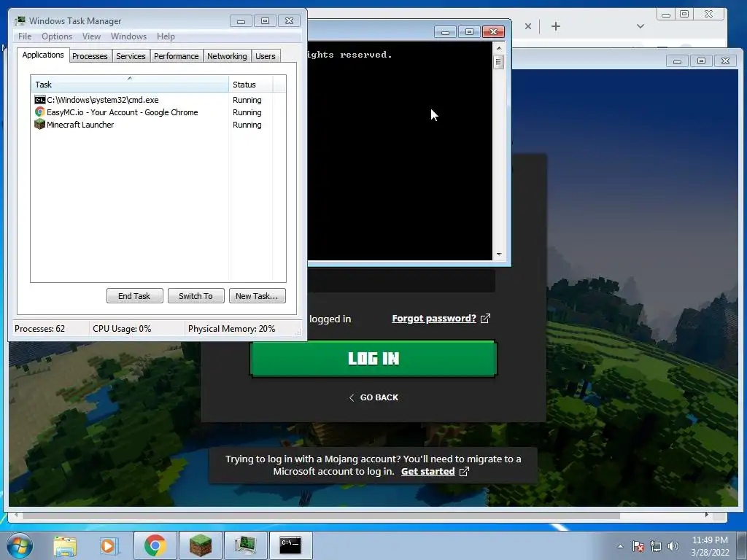The image size is (747, 560).
Task: Click the Processes: 62 status bar entry
Action: point(39,329)
